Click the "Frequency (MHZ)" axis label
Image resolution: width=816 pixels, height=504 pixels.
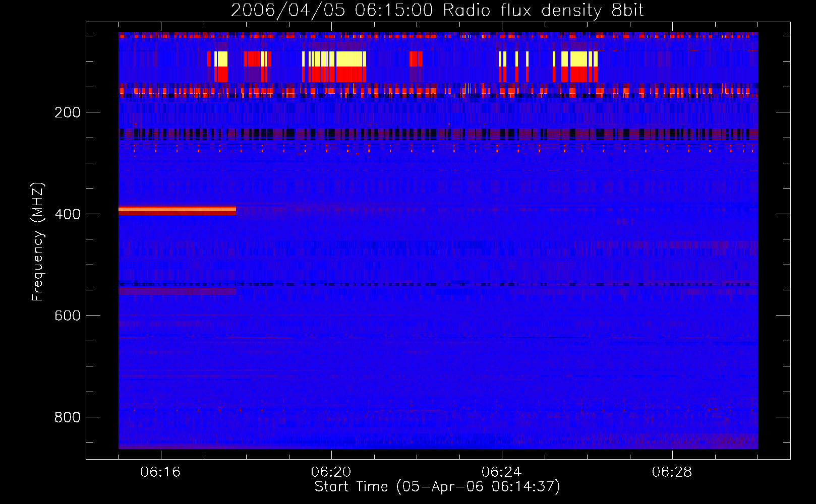click(x=38, y=241)
